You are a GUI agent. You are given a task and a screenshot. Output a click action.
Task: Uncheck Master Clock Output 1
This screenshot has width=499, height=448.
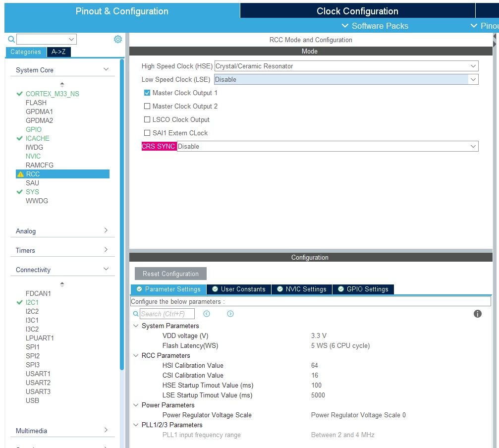point(147,93)
